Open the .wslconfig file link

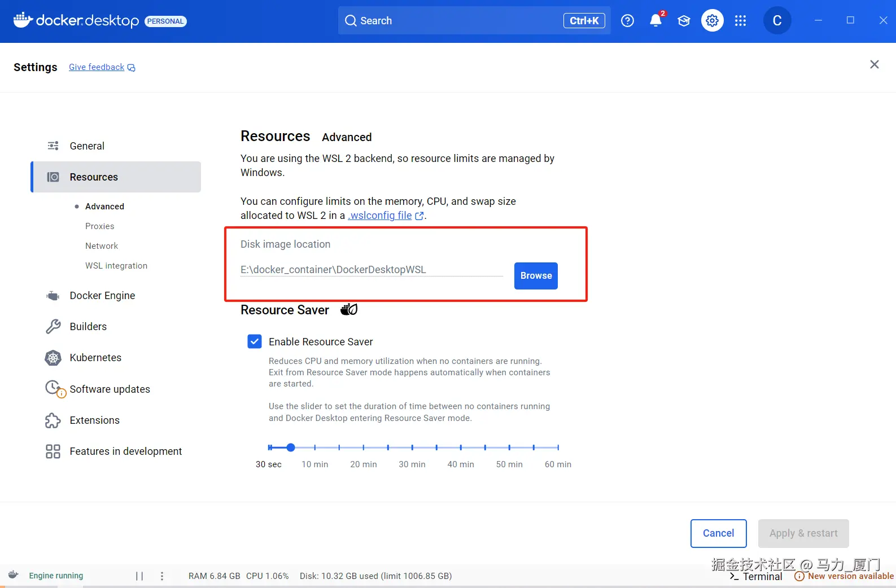click(x=380, y=216)
